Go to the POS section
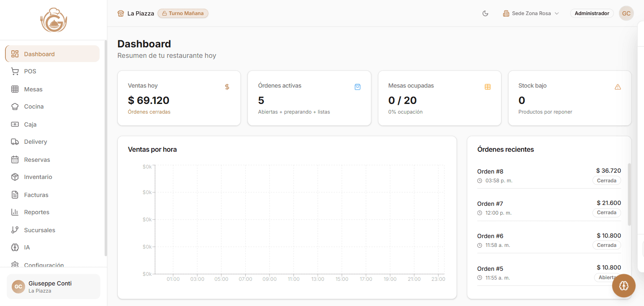This screenshot has height=306, width=644. 52,71
